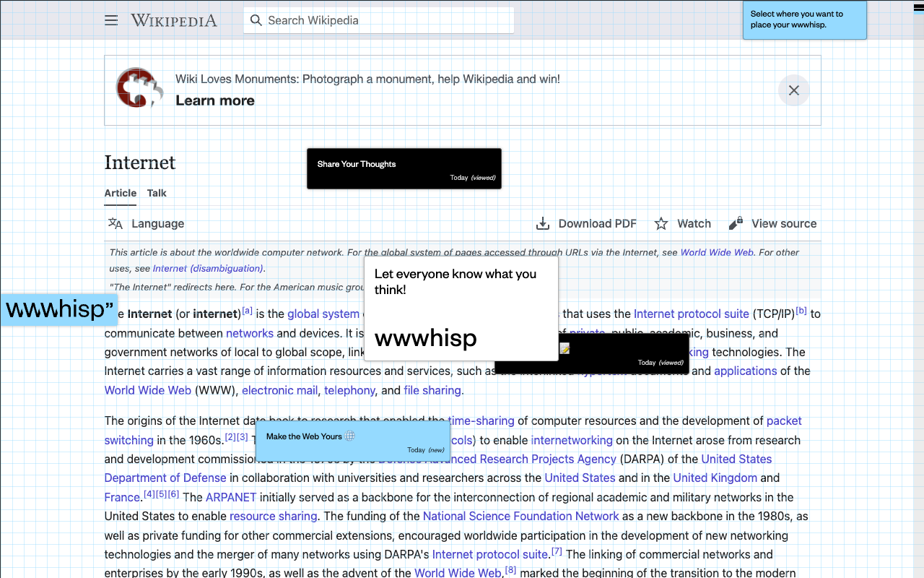The image size is (924, 578).
Task: Open the France link
Action: tap(122, 497)
